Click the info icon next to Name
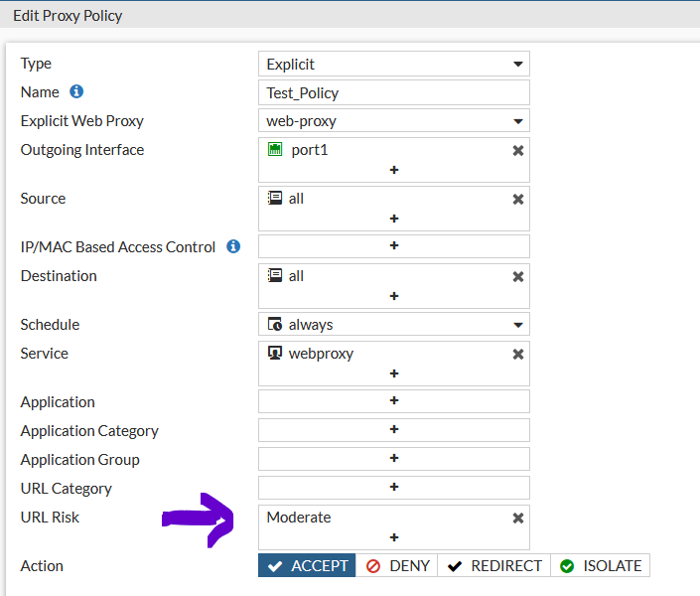Screen dimensions: 700x596 [76, 92]
